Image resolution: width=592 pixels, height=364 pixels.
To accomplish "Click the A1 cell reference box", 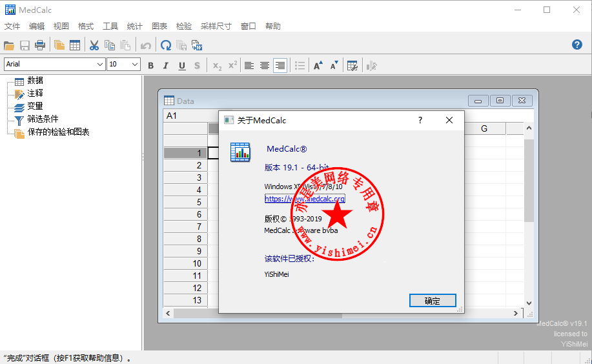I will [x=190, y=116].
